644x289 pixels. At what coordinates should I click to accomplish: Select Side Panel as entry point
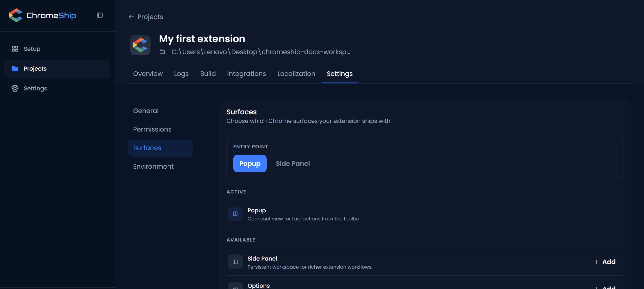click(293, 164)
